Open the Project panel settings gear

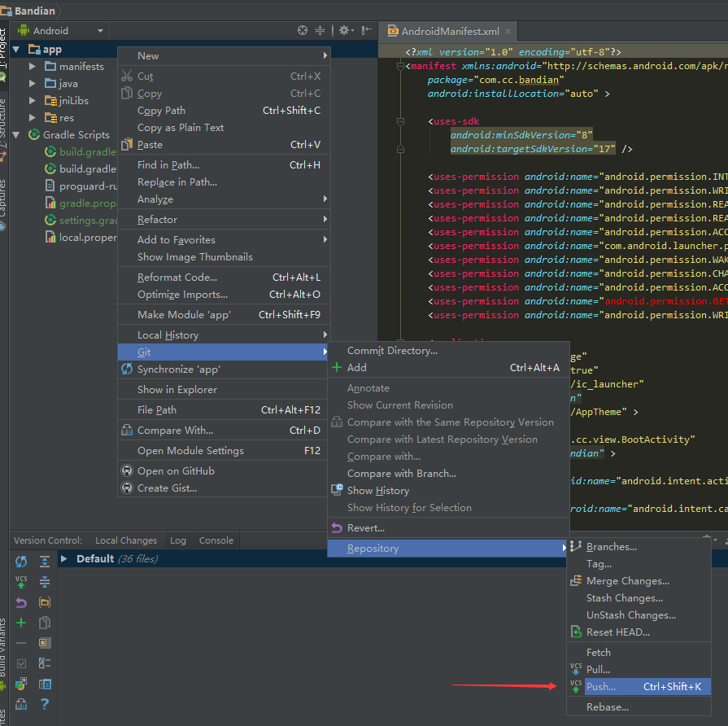pos(347,31)
